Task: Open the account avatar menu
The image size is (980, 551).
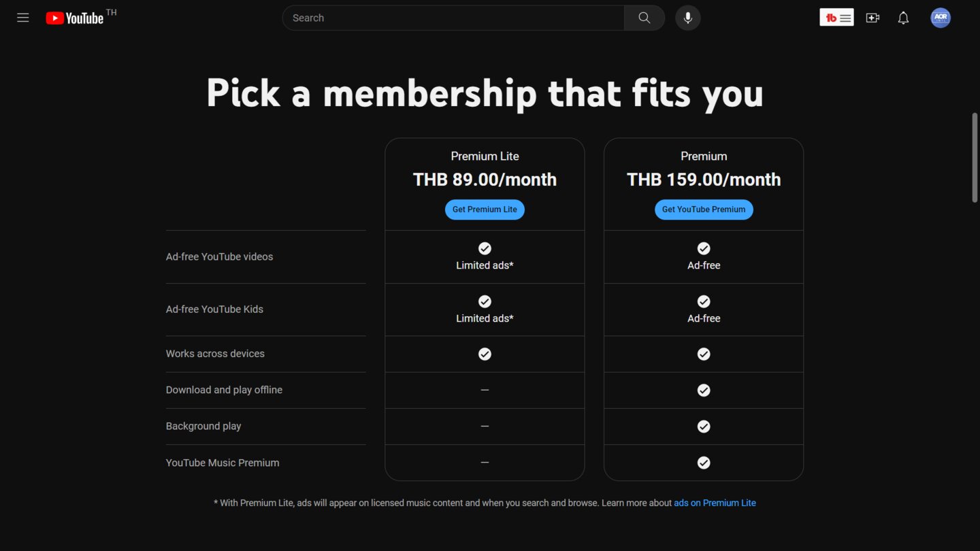Action: coord(941,18)
